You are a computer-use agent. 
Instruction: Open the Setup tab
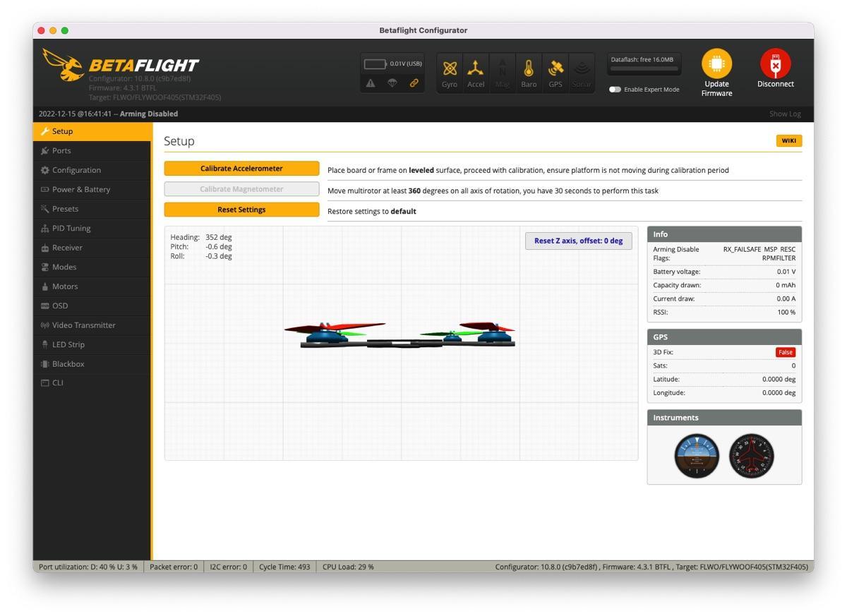tap(92, 131)
